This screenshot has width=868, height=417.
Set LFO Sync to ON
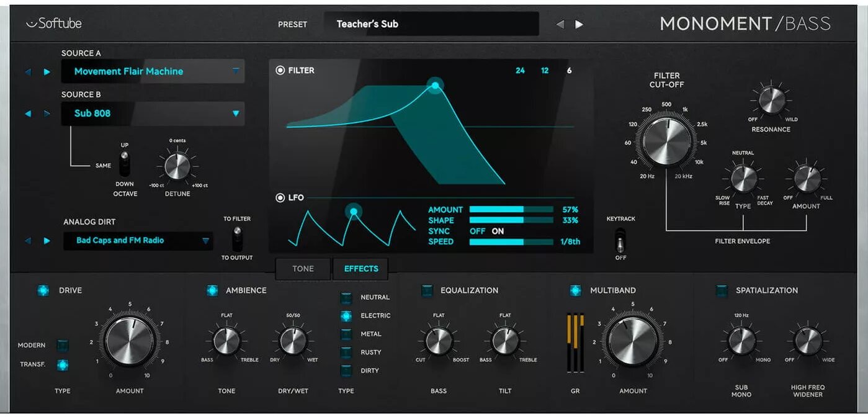498,231
